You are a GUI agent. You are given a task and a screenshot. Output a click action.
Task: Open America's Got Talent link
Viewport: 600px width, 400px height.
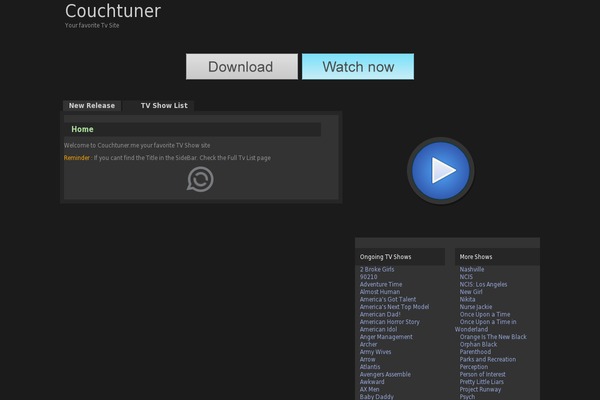(x=388, y=299)
